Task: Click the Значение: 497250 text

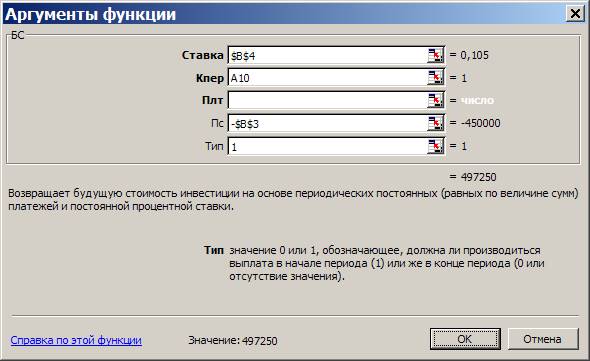Action: (x=233, y=340)
